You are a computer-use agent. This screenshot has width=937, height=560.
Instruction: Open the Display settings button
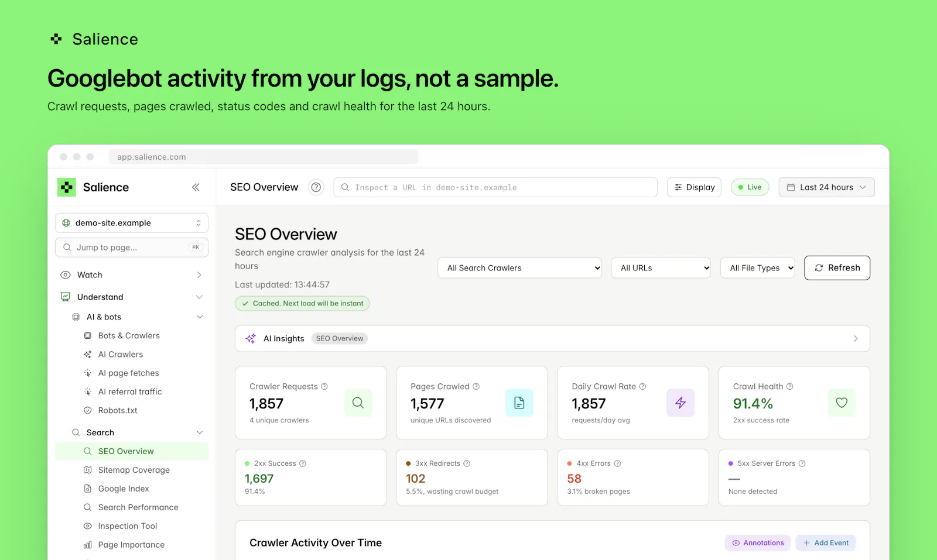click(694, 187)
